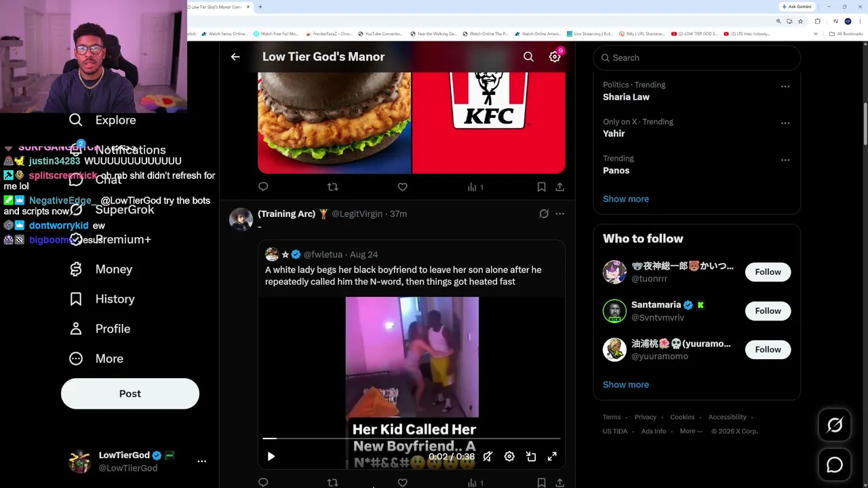
Task: Open the Yahir trending topic
Action: (614, 134)
